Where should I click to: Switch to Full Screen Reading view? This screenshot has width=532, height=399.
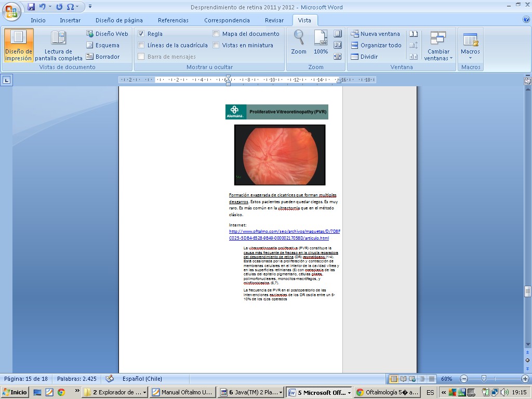pos(58,45)
